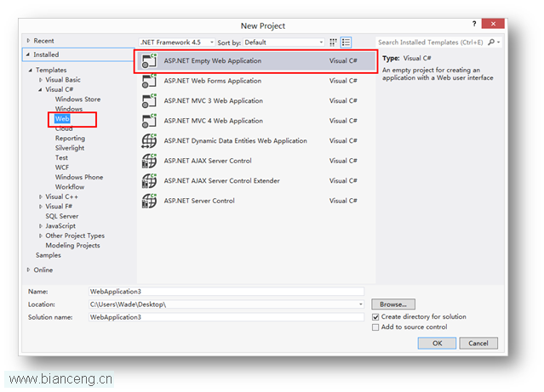Click the Search Installed Templates box
This screenshot has width=544, height=392.
point(431,43)
